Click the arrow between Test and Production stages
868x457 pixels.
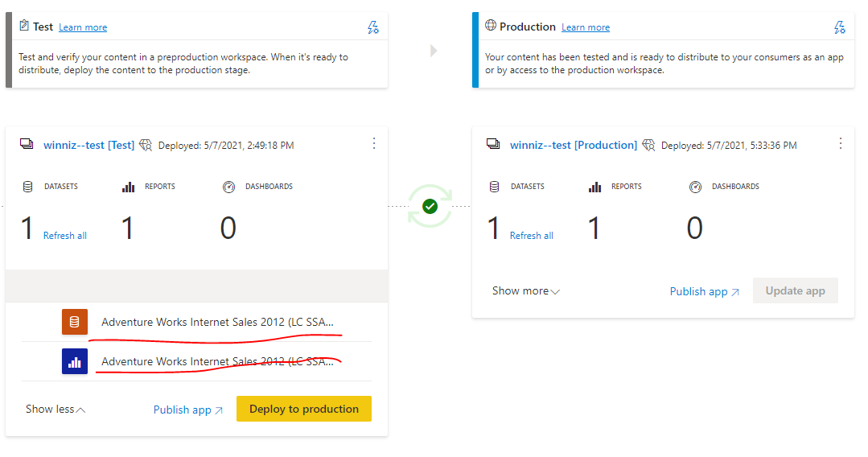[x=434, y=51]
